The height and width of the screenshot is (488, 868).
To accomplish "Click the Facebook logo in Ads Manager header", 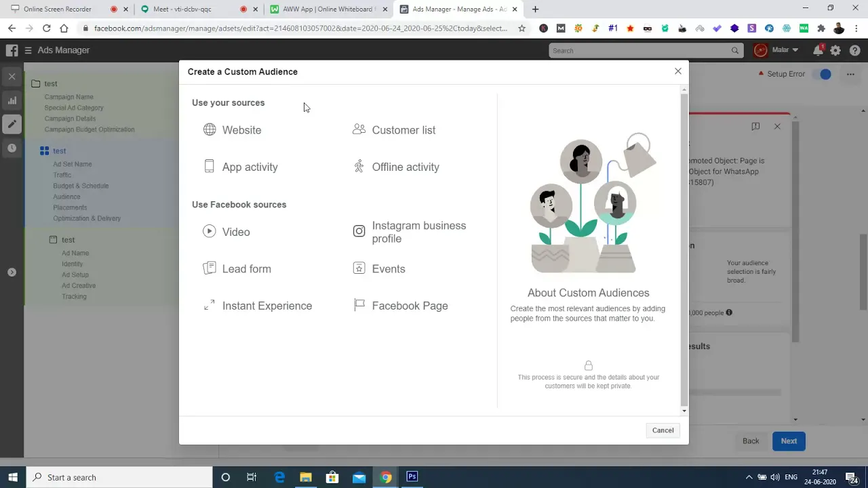I will click(12, 50).
